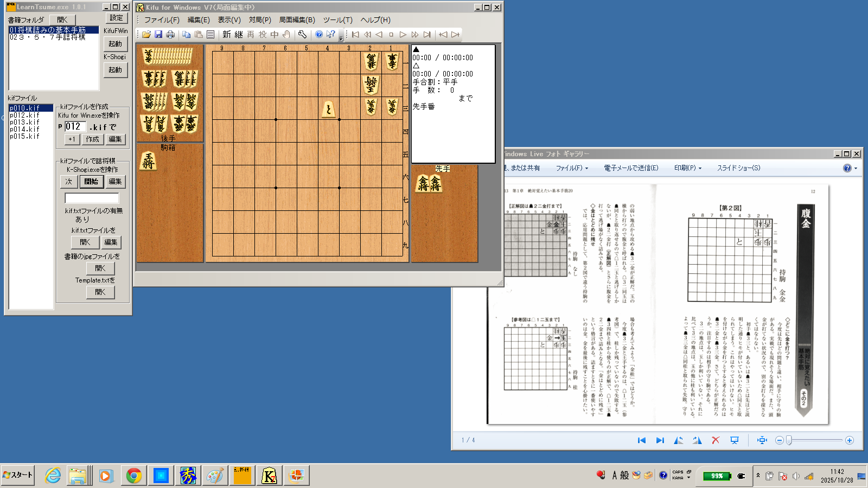Jump to the first move in Kifu toolbar
The height and width of the screenshot is (488, 868).
[355, 35]
